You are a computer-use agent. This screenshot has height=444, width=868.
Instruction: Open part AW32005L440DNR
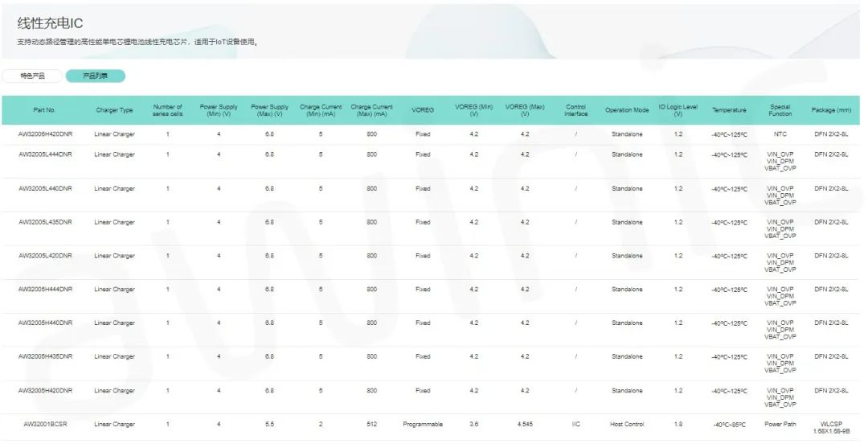pyautogui.click(x=45, y=188)
